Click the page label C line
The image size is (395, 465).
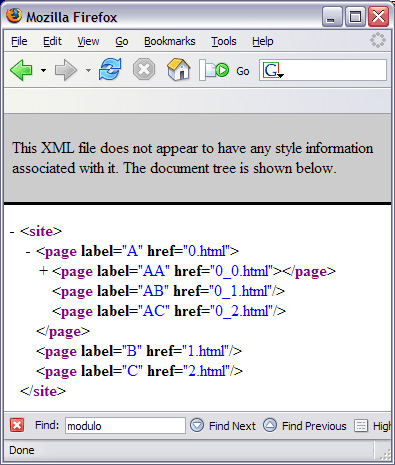point(139,371)
